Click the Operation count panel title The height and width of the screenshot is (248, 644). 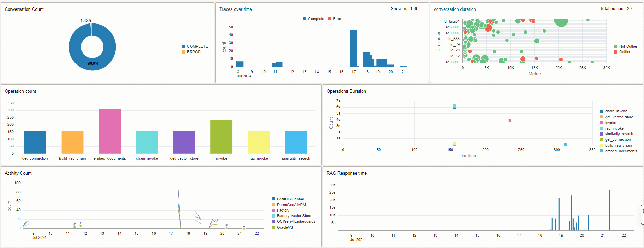20,91
